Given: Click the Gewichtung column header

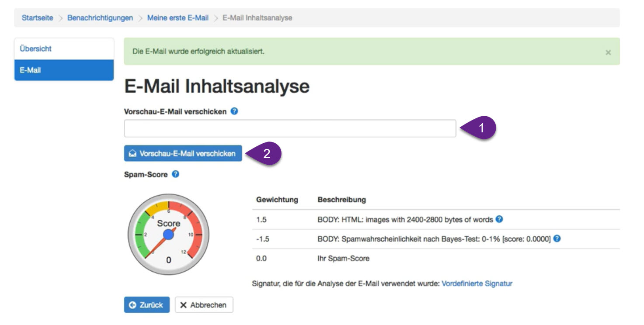Looking at the screenshot, I should point(277,200).
